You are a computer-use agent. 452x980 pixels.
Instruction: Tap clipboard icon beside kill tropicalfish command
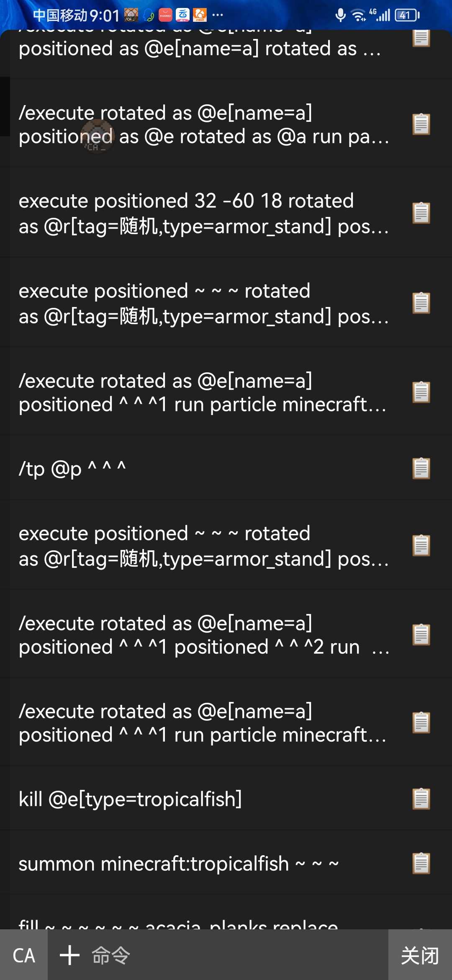(421, 799)
